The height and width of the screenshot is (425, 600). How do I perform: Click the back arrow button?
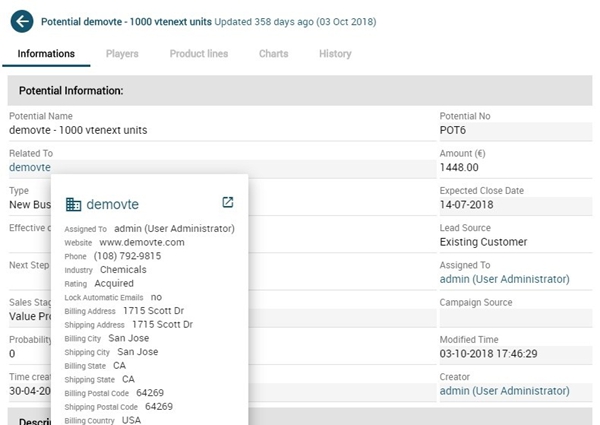[22, 21]
